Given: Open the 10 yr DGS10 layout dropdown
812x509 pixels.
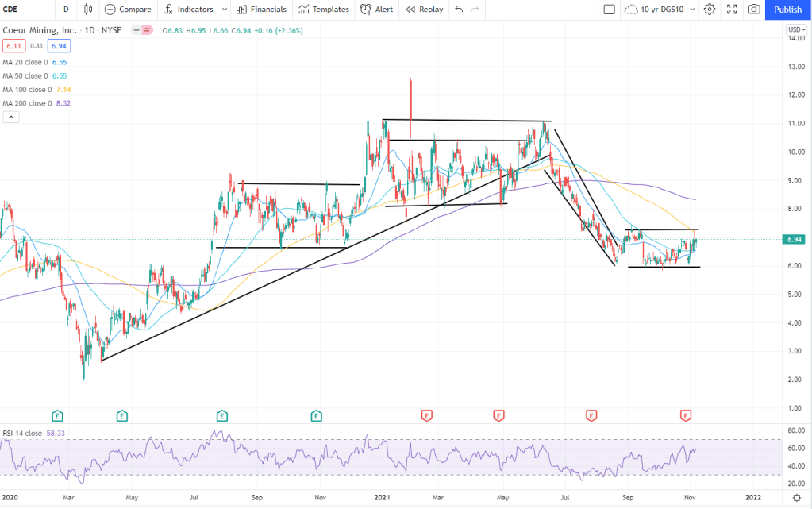Looking at the screenshot, I should tap(693, 10).
